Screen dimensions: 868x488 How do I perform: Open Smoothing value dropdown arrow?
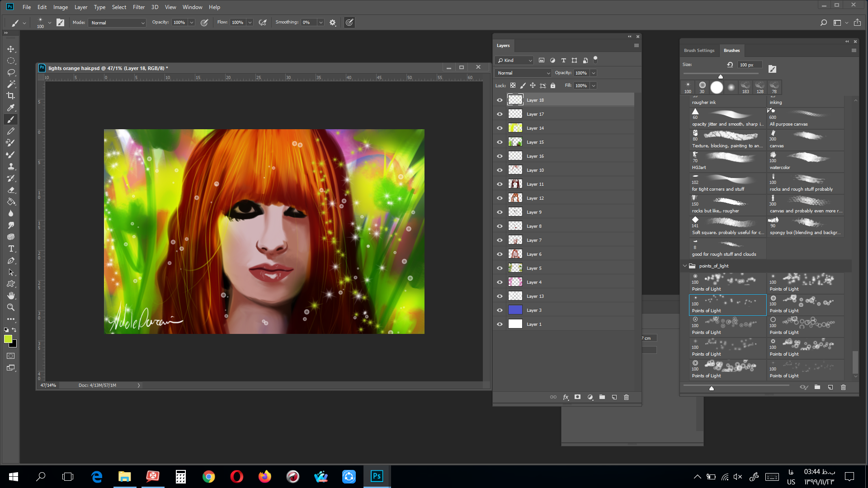[321, 23]
